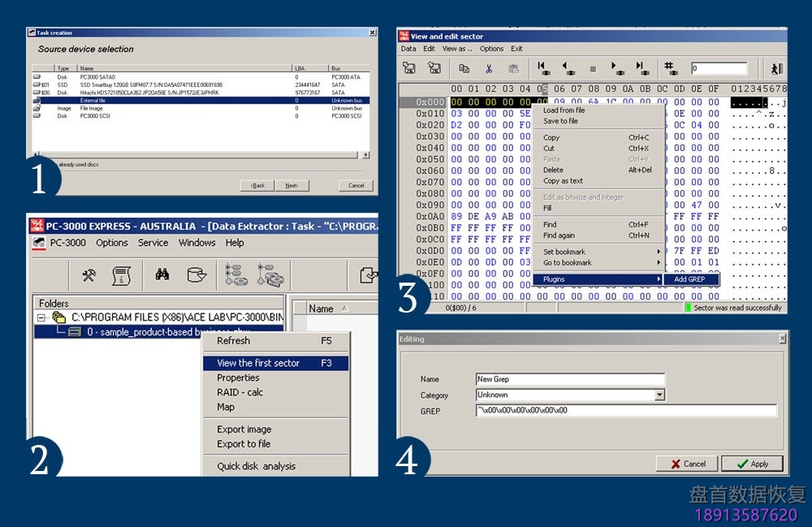The width and height of the screenshot is (812, 527).
Task: Collapse the C:\PROGRAM FILES folder tree node
Action: tap(41, 317)
